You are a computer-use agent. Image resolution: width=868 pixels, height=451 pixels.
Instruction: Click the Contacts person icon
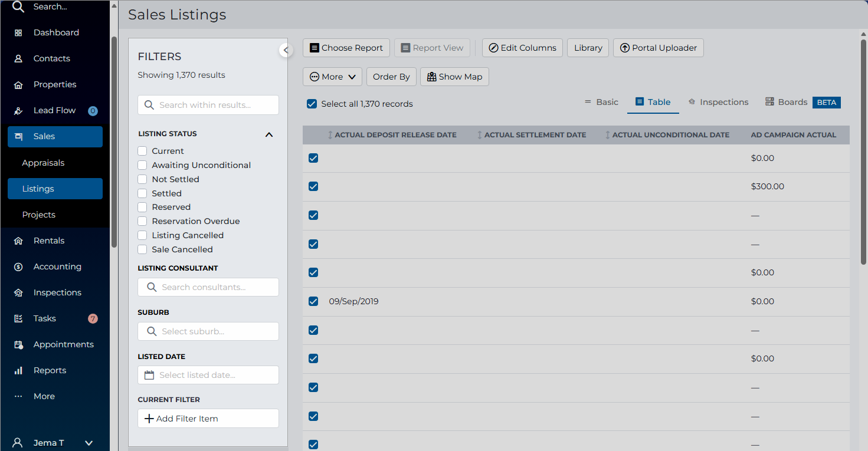pyautogui.click(x=18, y=59)
